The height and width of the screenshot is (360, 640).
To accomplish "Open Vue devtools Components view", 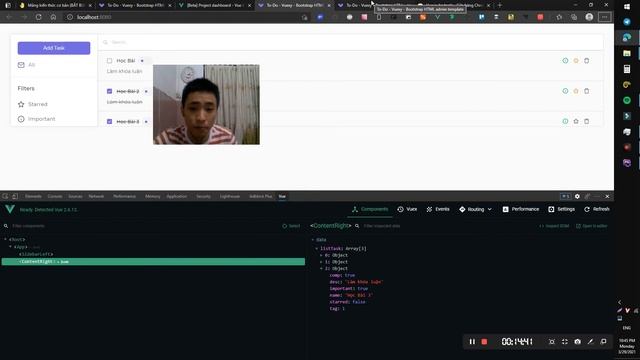I will [x=370, y=209].
